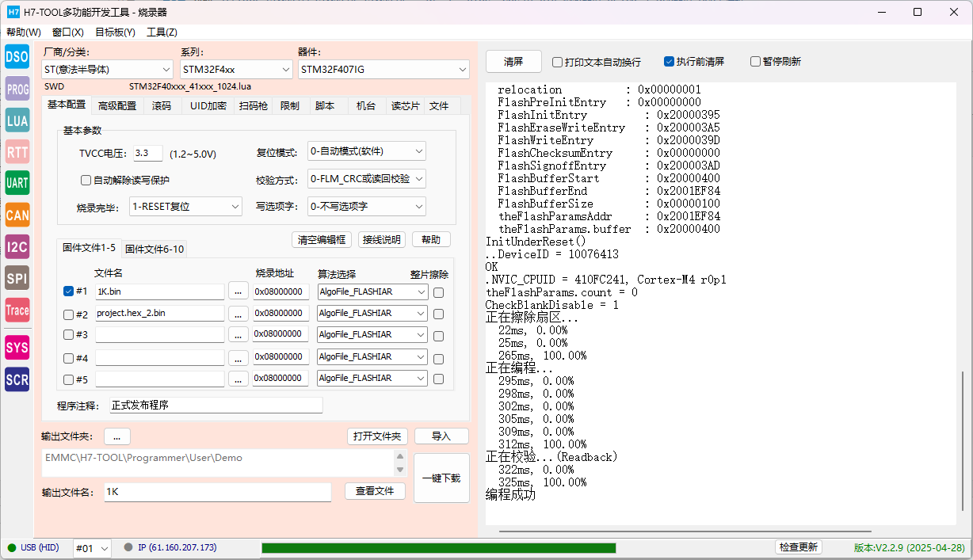This screenshot has height=560, width=973.
Task: Browse for firmware file #2
Action: point(238,314)
